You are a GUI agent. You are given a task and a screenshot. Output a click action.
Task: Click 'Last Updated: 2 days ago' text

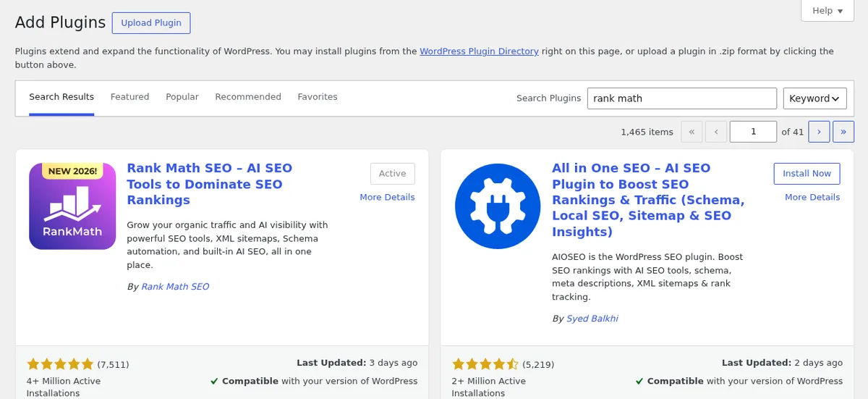(782, 363)
